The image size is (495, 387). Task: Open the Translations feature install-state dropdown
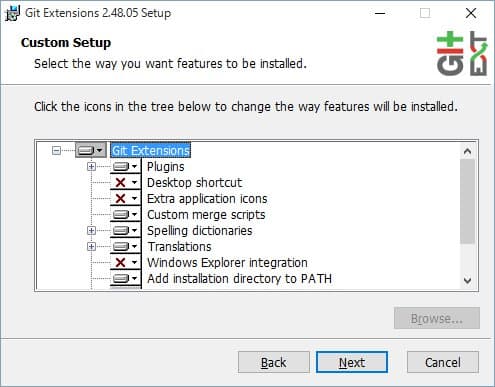tap(126, 246)
